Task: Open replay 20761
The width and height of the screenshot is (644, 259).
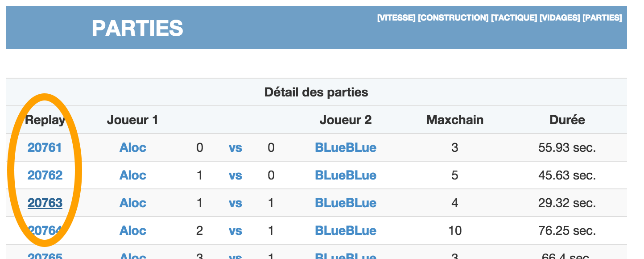Action: pos(45,147)
